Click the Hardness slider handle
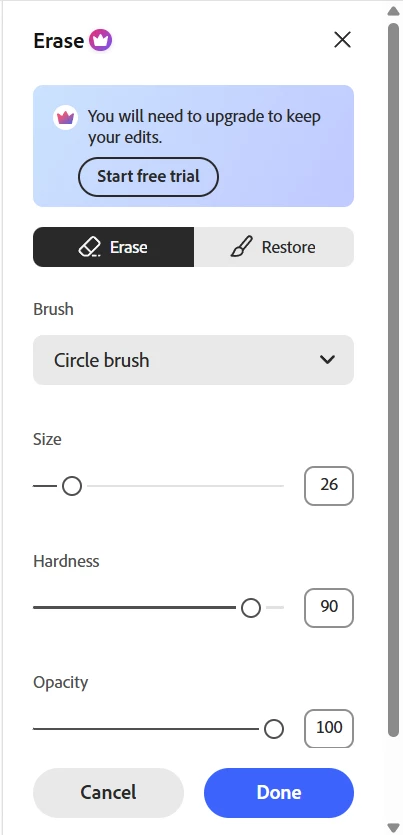Image resolution: width=403 pixels, height=835 pixels. (x=251, y=608)
